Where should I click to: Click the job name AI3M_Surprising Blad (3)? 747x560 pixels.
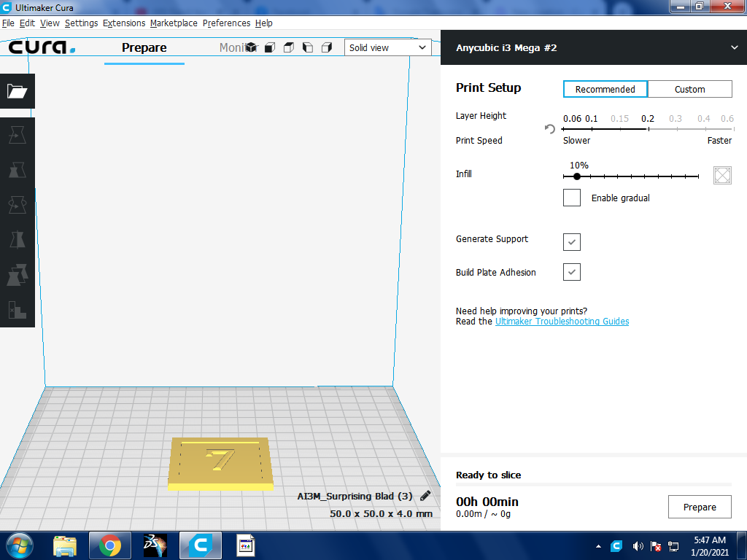355,496
